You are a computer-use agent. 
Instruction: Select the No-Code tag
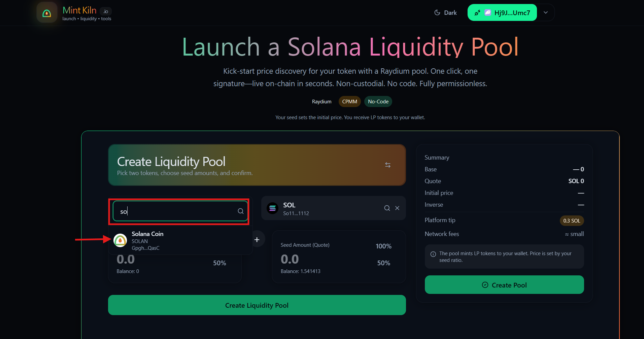point(378,102)
